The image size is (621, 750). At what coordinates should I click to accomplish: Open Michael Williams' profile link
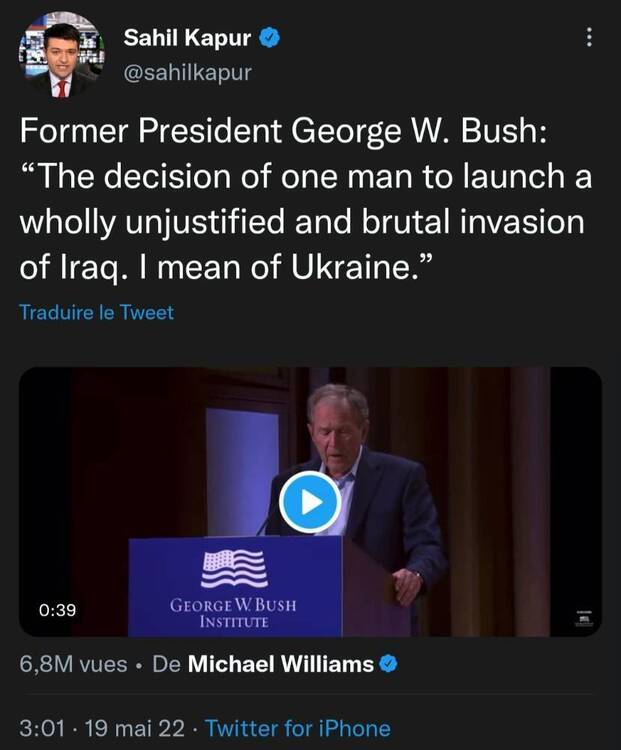(x=280, y=664)
